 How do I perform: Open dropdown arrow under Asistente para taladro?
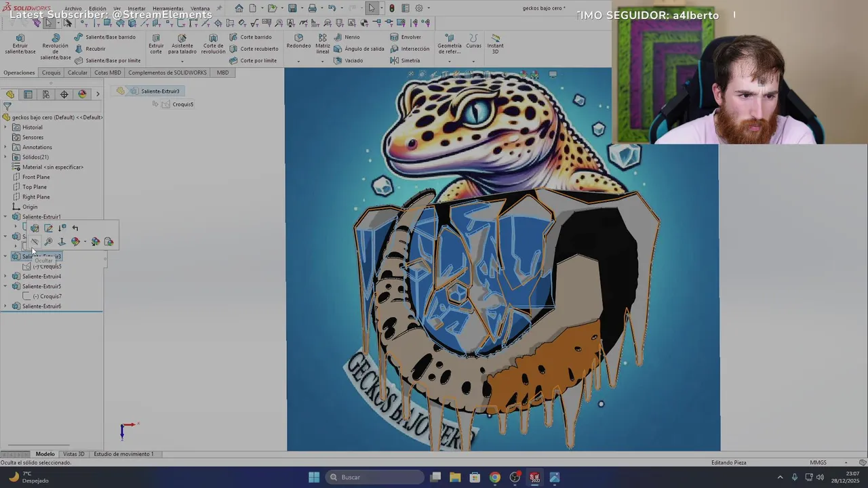click(182, 61)
